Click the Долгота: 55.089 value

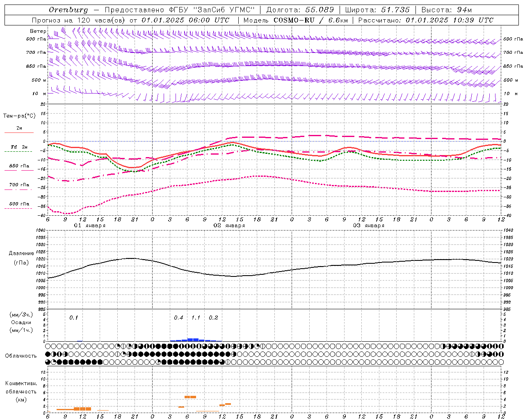300,10
